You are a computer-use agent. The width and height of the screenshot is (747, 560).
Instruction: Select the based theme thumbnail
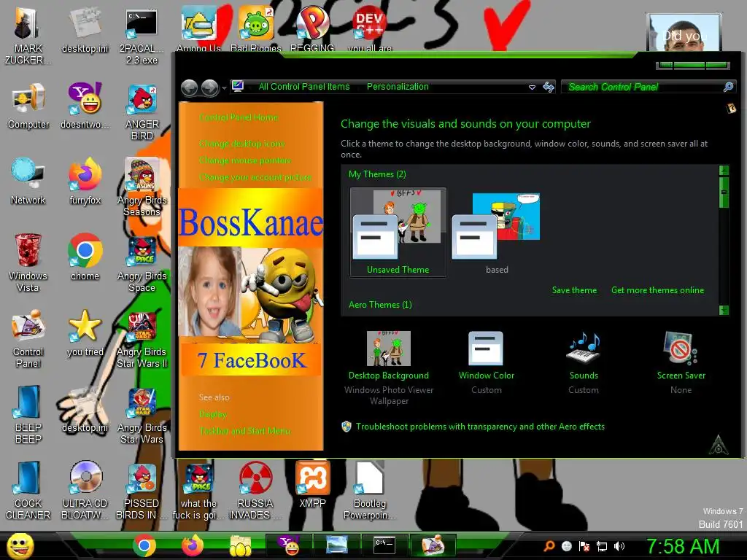click(496, 233)
